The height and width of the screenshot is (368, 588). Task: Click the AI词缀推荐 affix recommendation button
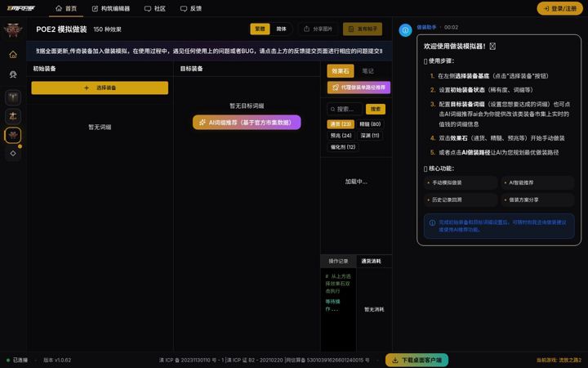coord(247,123)
